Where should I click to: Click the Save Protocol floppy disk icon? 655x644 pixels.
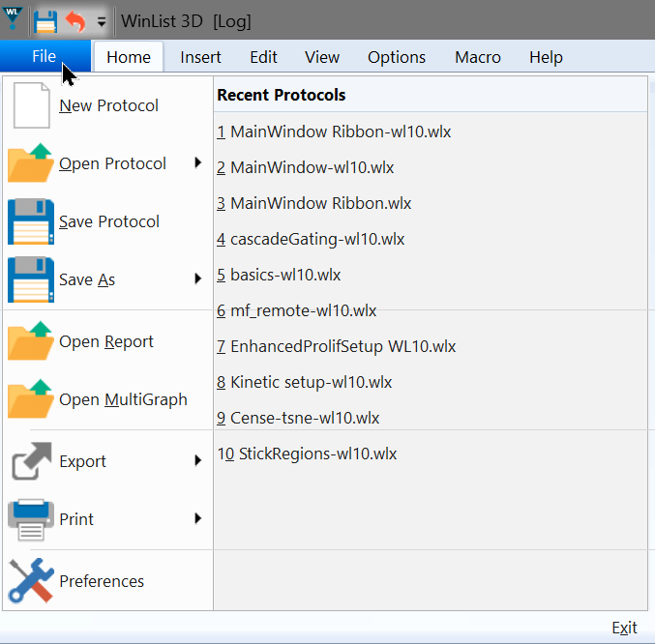(31, 221)
